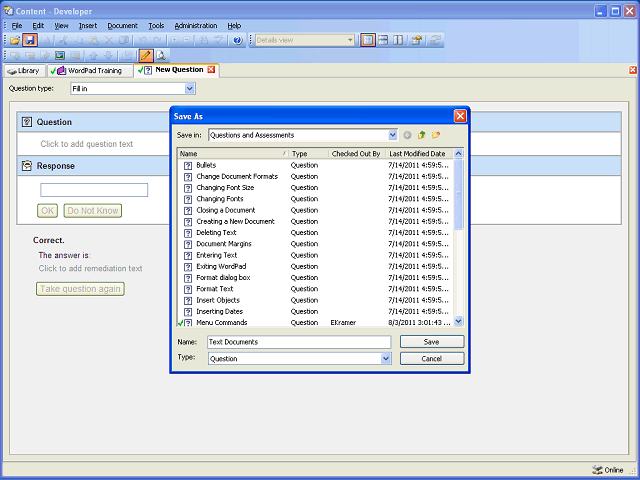Click to add question text placeholder

pos(87,144)
